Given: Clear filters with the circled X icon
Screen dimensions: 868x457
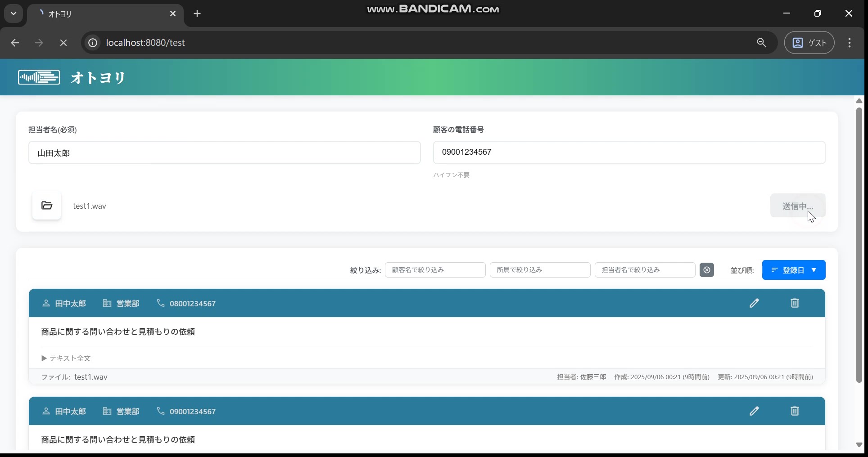Looking at the screenshot, I should pos(706,270).
